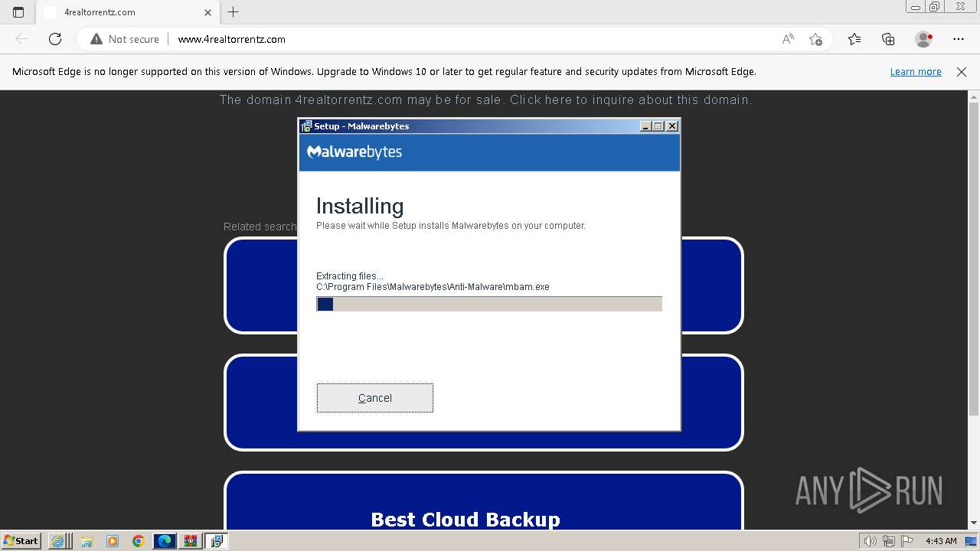980x551 pixels.
Task: Open Edge tab actions menu icon
Action: [x=18, y=12]
